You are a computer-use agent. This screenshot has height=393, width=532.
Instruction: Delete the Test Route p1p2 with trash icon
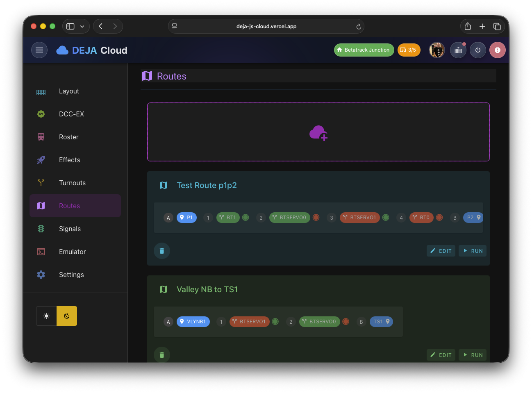[162, 250]
